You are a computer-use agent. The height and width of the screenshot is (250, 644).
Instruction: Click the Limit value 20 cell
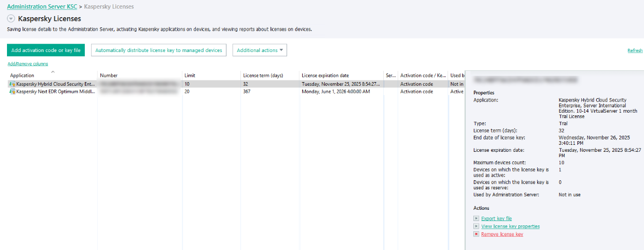tap(187, 92)
